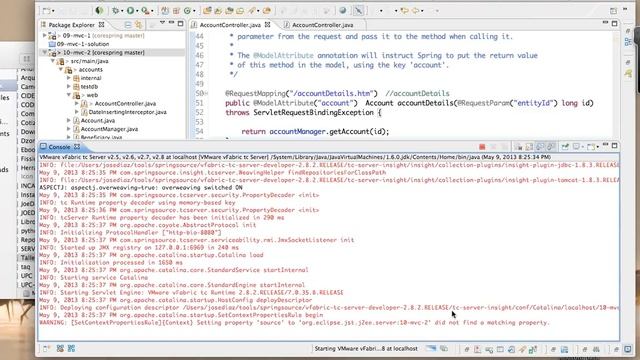640x360 pixels.
Task: Select Account.java in Package Explorer
Action: coord(98,120)
